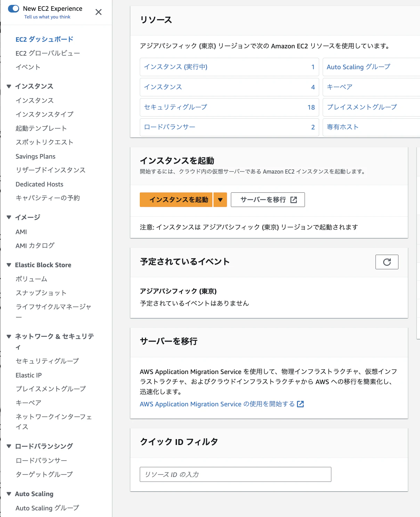The height and width of the screenshot is (517, 420).
Task: Select Dedicated Hosts in sidebar
Action: coord(39,184)
